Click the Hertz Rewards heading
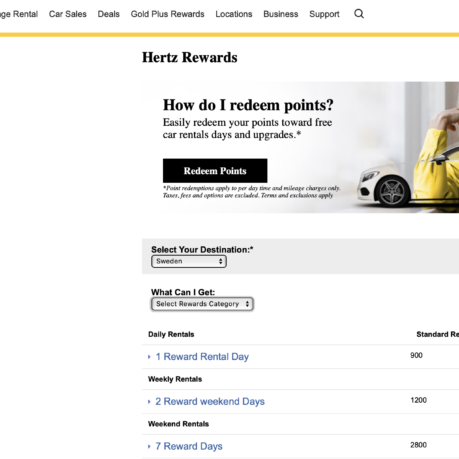This screenshot has height=459, width=459. [190, 57]
